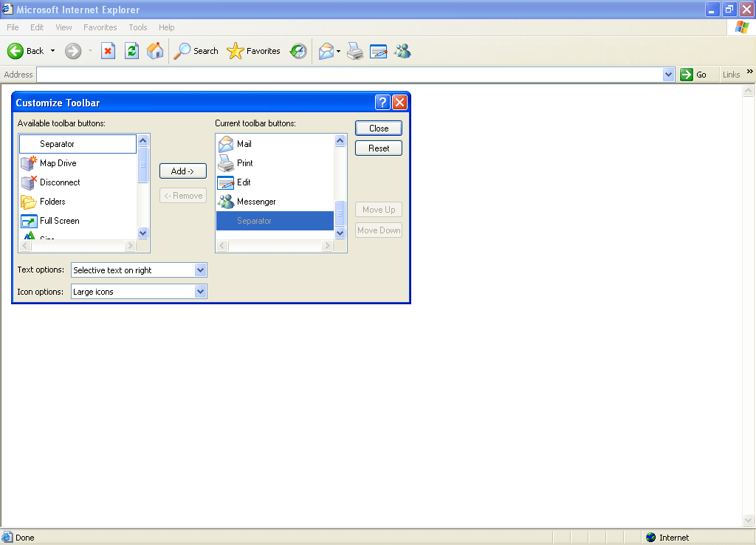The image size is (756, 545).
Task: Click the current buttons list scrollbar thumb
Action: pos(340,213)
